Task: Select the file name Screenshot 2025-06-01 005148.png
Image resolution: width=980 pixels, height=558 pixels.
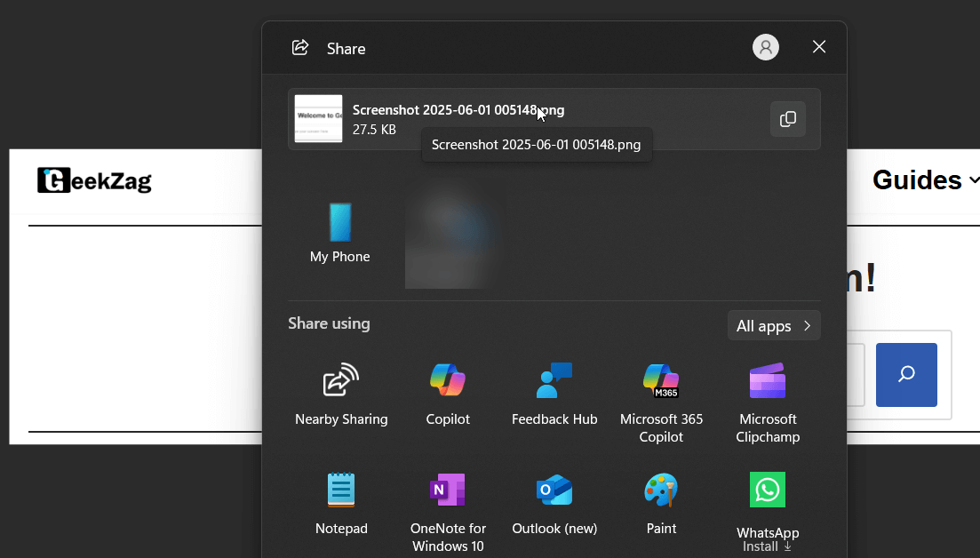Action: (458, 110)
